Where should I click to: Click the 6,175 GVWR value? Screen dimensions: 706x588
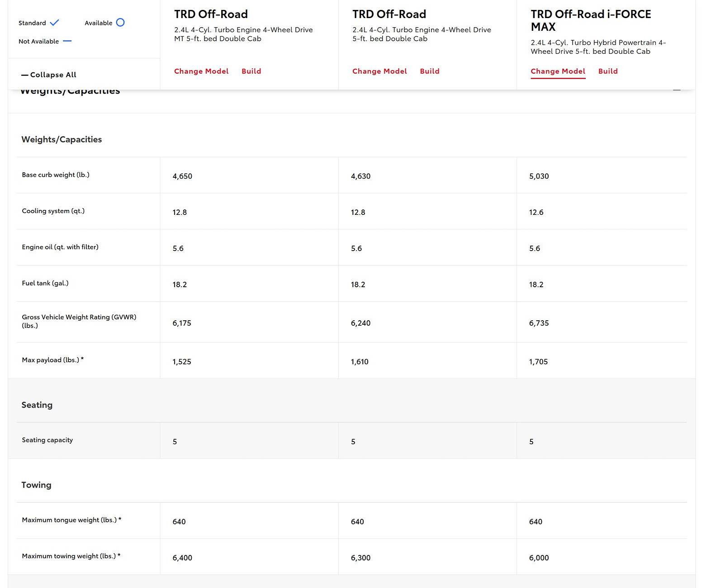(182, 323)
